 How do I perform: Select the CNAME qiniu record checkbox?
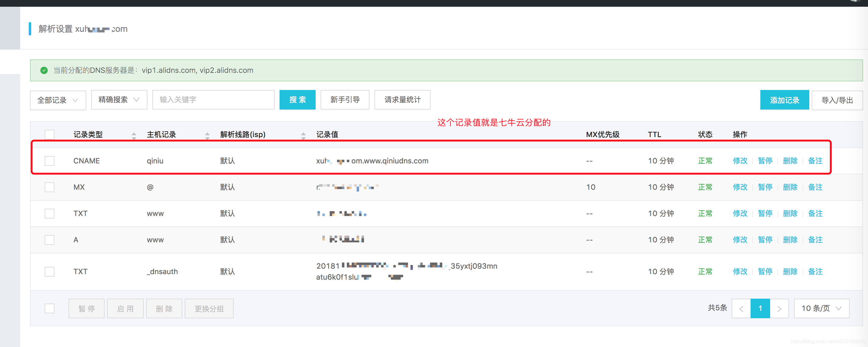(50, 161)
